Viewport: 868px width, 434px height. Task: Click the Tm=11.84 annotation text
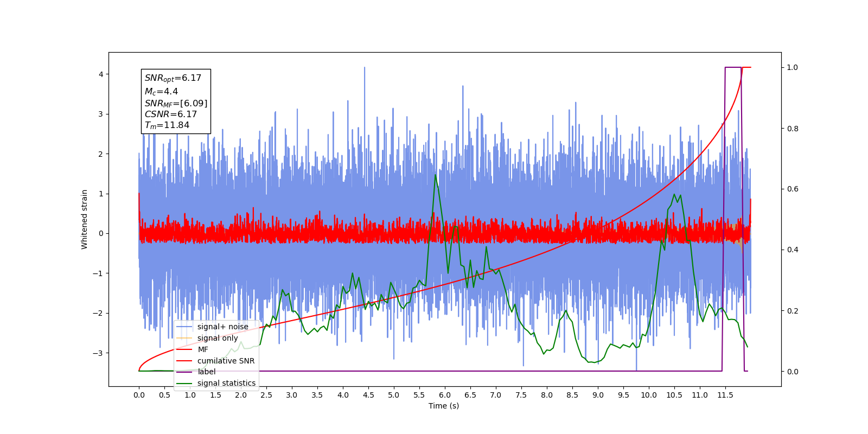click(x=167, y=125)
